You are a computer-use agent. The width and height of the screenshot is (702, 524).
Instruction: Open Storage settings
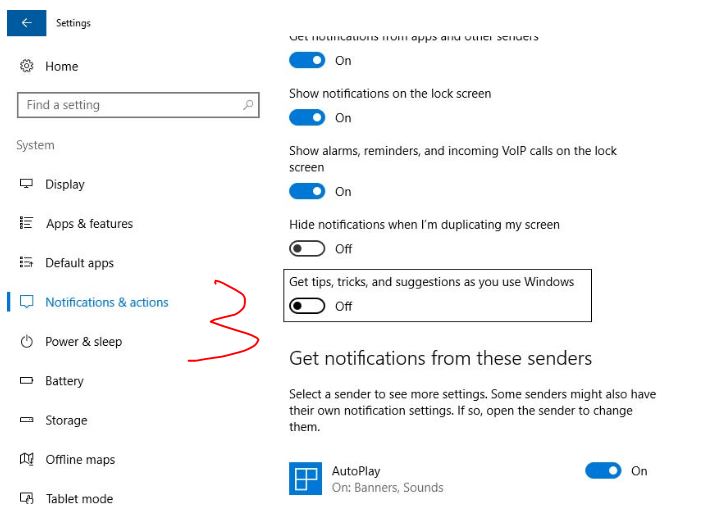pyautogui.click(x=66, y=420)
